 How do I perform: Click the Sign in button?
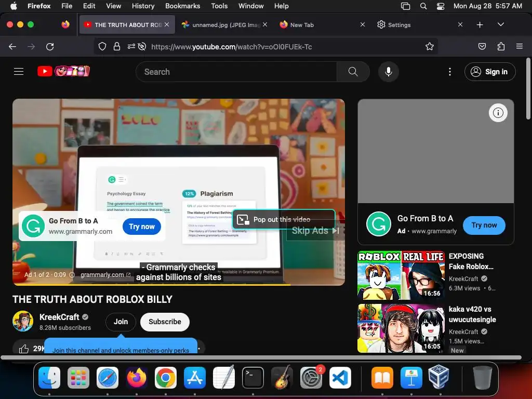[x=490, y=72]
